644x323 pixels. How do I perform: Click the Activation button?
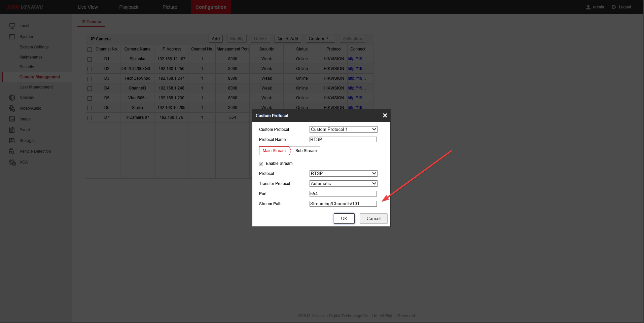(x=352, y=39)
